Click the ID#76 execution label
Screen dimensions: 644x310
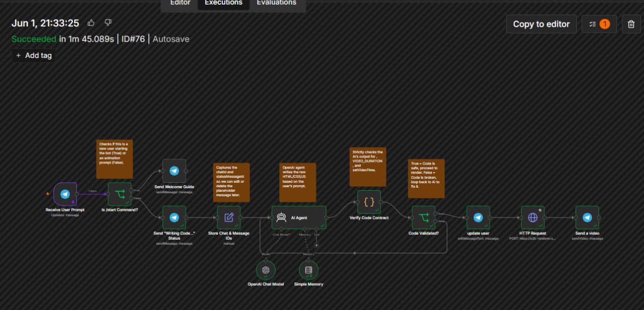coord(132,39)
